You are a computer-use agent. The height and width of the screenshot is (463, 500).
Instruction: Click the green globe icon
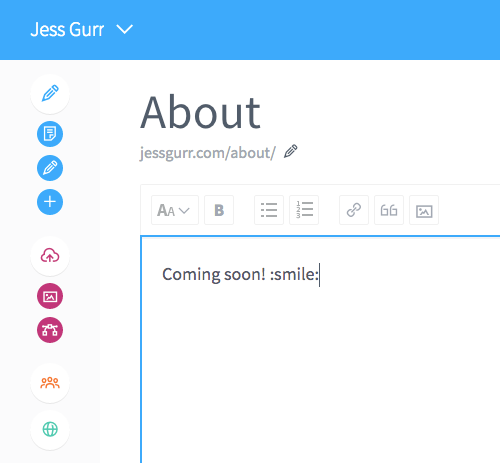[x=50, y=429]
